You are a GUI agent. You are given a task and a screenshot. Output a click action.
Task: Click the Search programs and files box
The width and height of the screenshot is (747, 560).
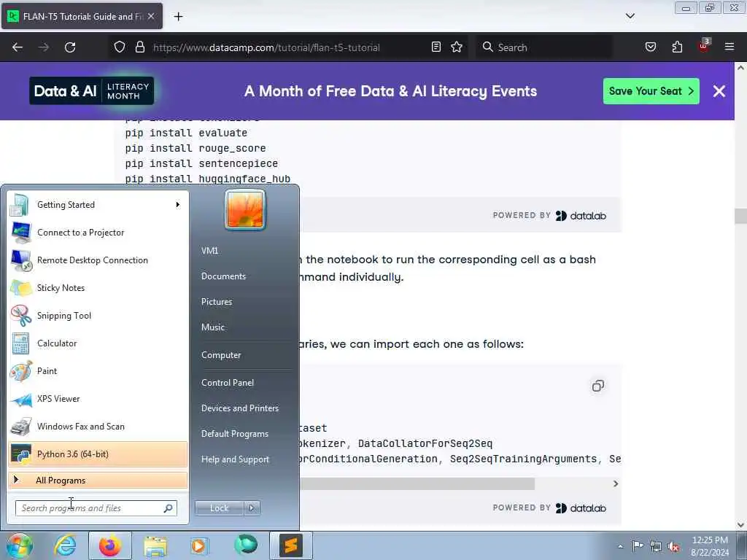click(x=96, y=508)
